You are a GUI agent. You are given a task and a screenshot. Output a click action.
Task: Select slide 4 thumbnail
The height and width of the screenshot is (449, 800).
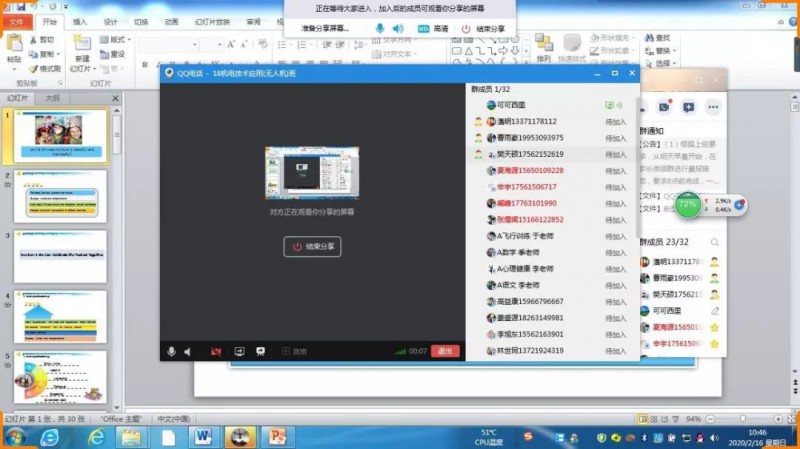[60, 317]
